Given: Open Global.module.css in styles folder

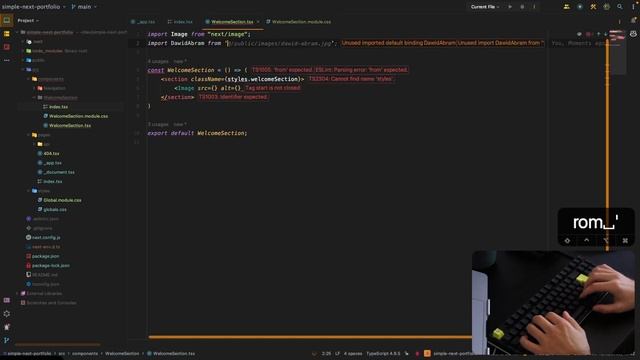Looking at the screenshot, I should (62, 200).
